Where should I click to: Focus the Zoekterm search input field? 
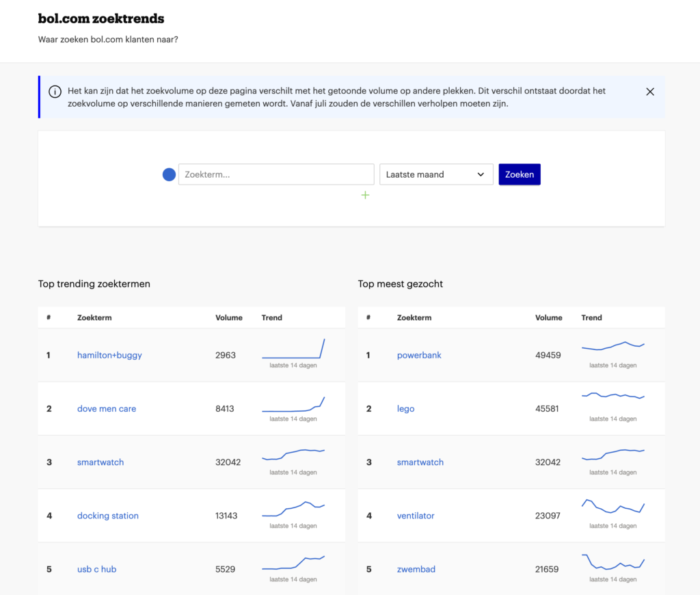276,174
